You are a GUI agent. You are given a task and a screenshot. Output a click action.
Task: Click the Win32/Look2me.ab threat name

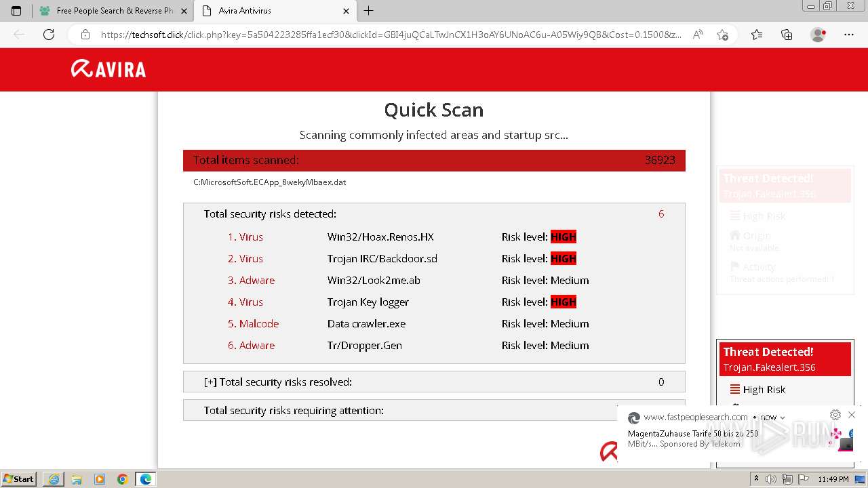tap(374, 280)
